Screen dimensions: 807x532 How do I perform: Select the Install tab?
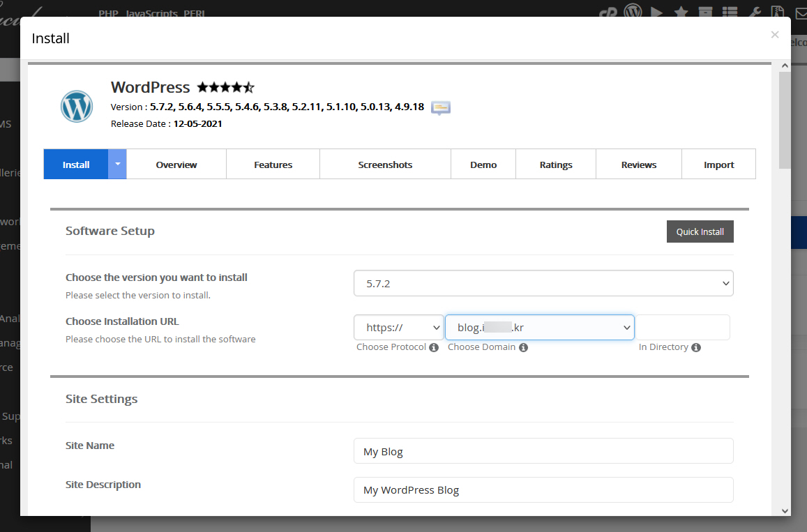coord(75,164)
